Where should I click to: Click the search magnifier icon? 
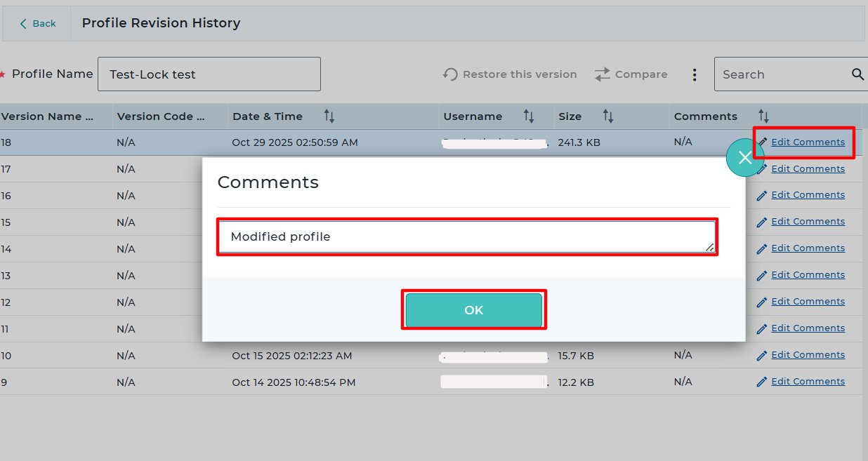tap(857, 74)
